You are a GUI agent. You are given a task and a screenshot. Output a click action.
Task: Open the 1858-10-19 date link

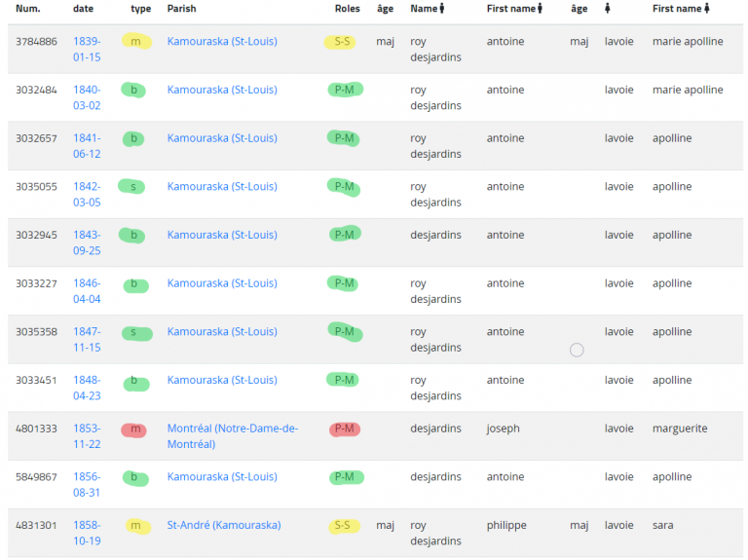[87, 533]
